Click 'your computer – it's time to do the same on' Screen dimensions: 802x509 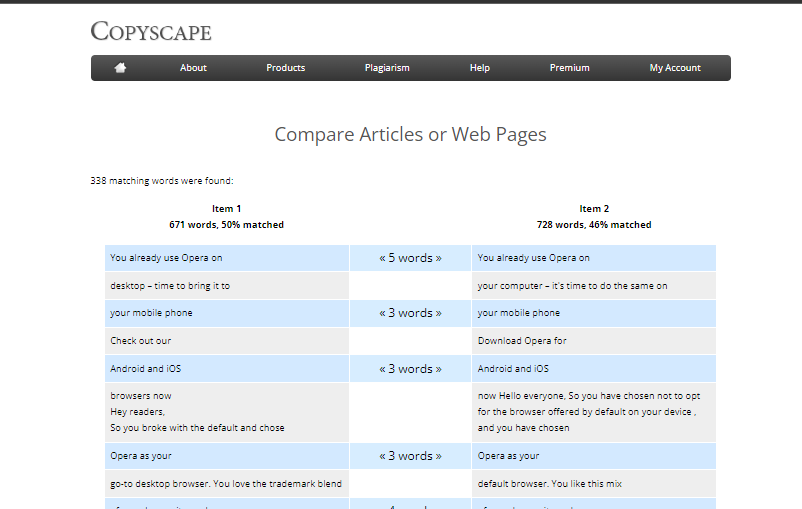pyautogui.click(x=594, y=285)
